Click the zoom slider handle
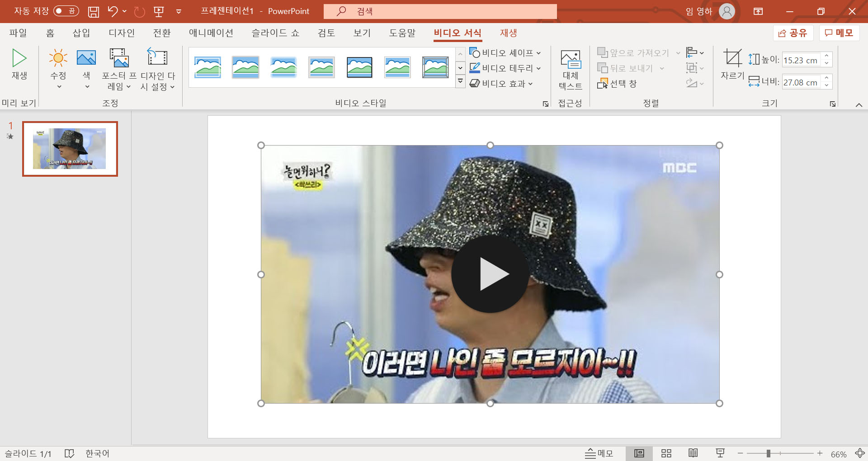868x461 pixels. 768,453
